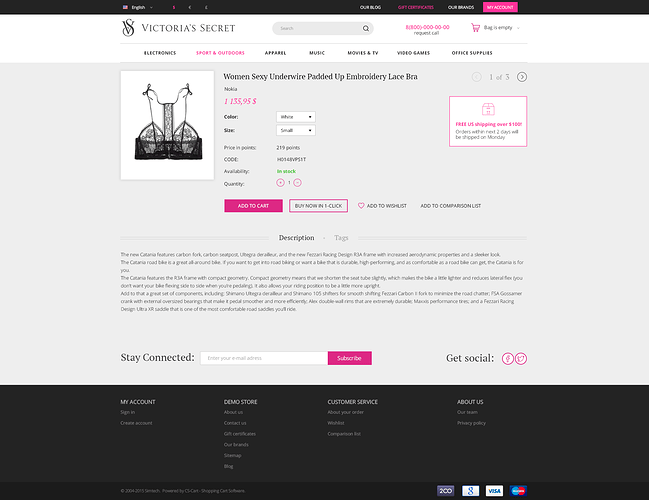649x500 pixels.
Task: Open the Size dropdown showing Small
Action: 296,130
